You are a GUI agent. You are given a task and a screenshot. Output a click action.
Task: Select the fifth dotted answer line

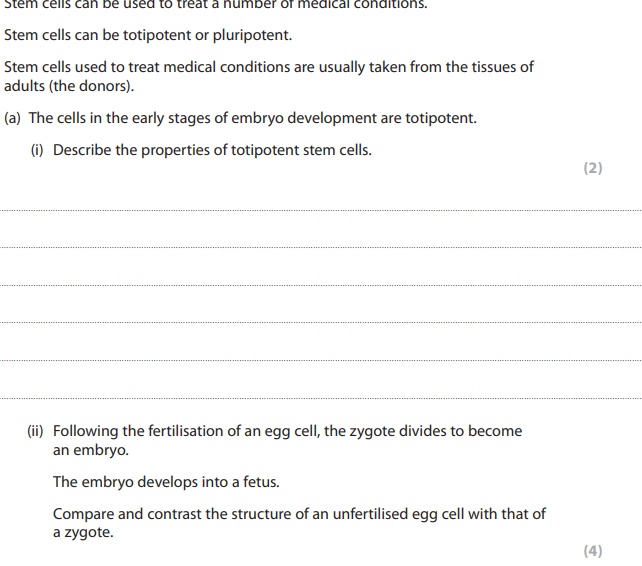tap(320, 359)
